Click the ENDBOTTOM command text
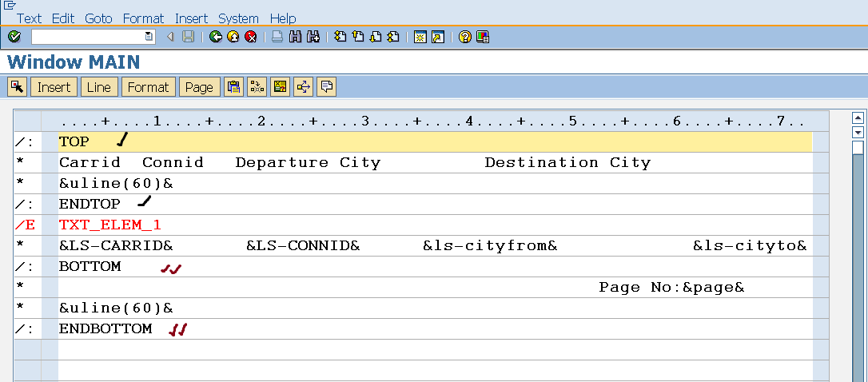 (106, 328)
